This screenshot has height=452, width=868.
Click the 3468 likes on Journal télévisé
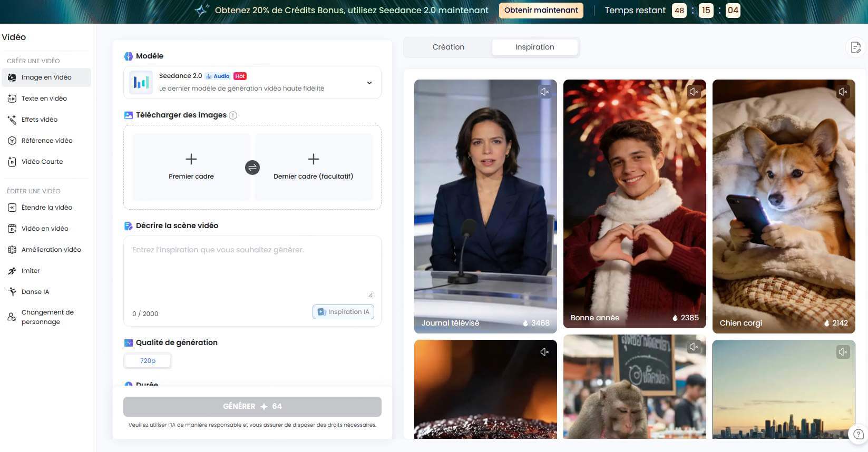[536, 323]
